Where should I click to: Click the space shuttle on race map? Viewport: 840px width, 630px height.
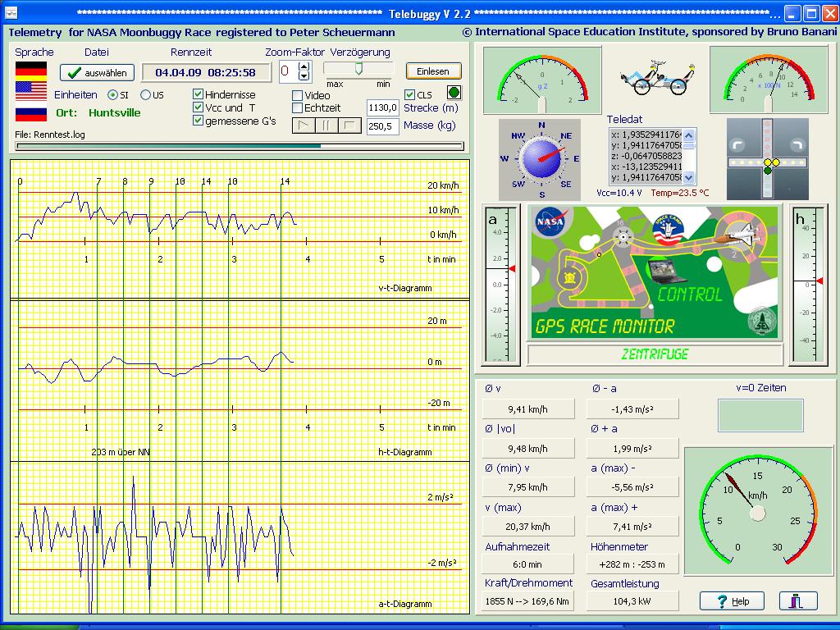pos(737,234)
